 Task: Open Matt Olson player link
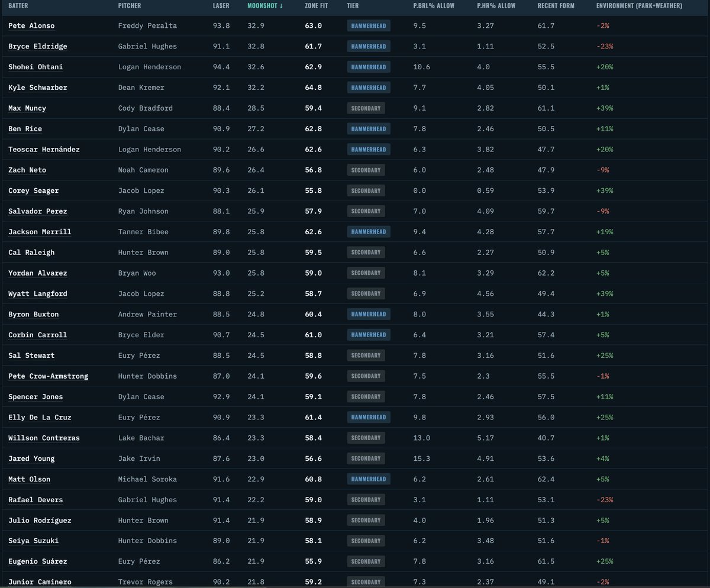(30, 479)
